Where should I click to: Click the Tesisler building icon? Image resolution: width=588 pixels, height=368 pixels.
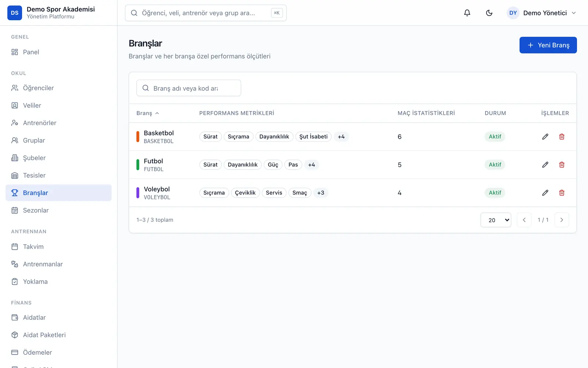click(x=15, y=176)
